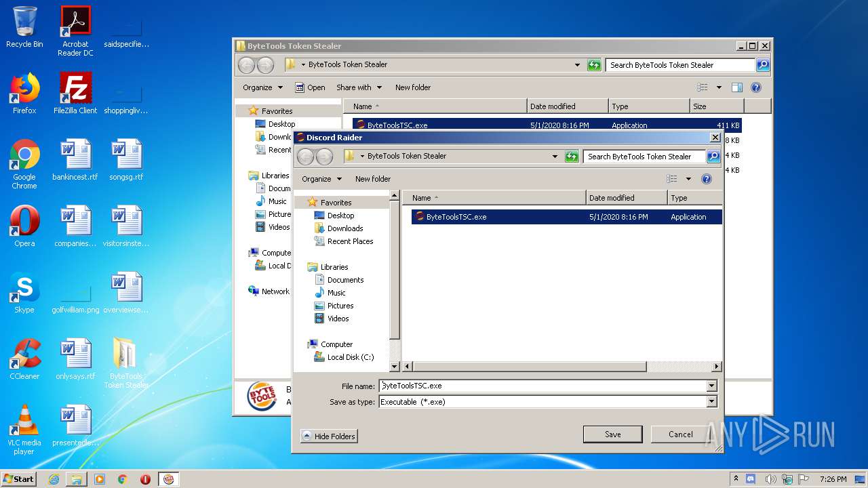
Task: Click New folder in Discord Raider dialog
Action: [373, 179]
